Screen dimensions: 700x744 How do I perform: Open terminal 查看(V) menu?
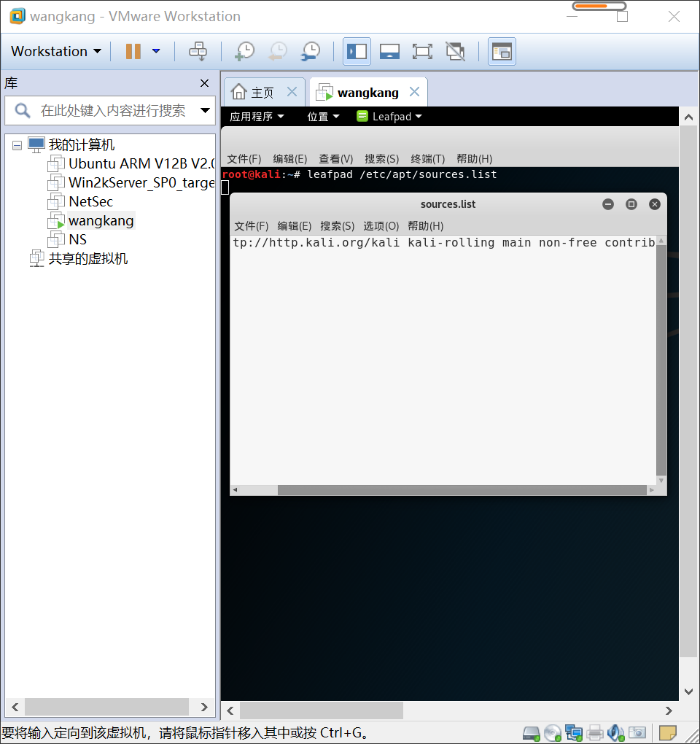click(x=335, y=159)
